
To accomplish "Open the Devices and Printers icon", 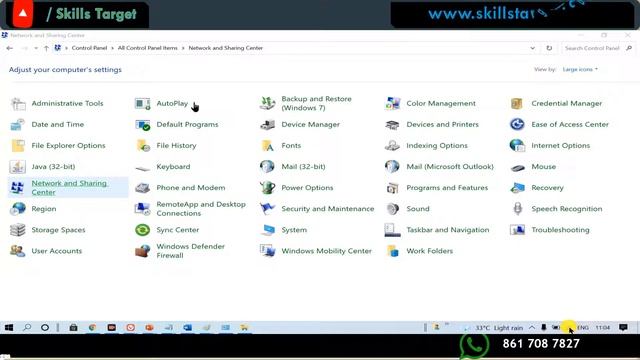I will 393,124.
